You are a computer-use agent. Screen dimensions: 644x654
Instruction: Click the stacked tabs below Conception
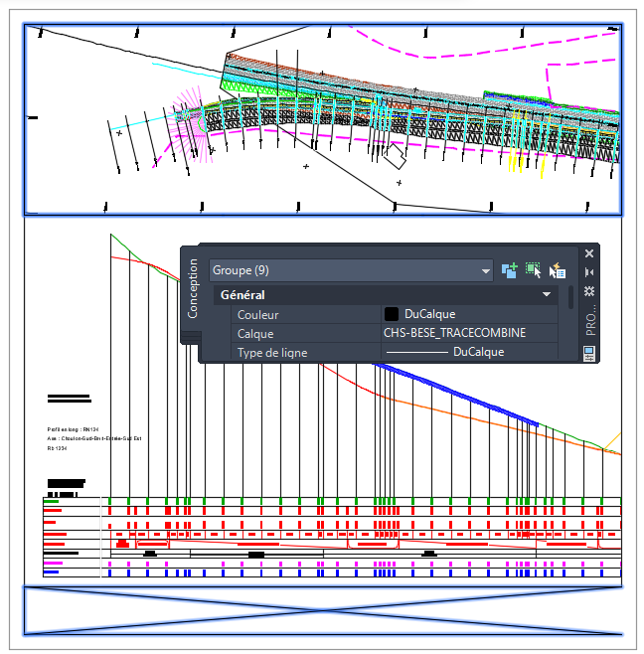point(191,337)
